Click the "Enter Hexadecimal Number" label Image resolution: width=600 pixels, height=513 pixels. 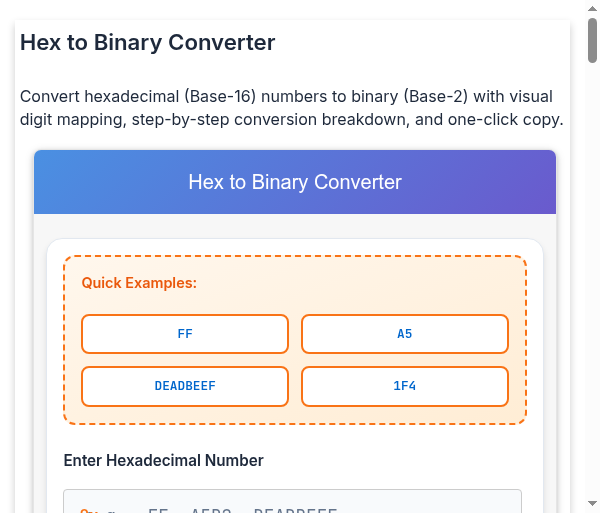click(163, 460)
